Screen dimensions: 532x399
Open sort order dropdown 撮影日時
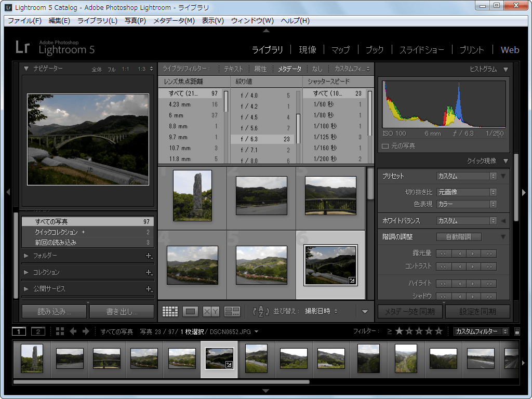(321, 311)
